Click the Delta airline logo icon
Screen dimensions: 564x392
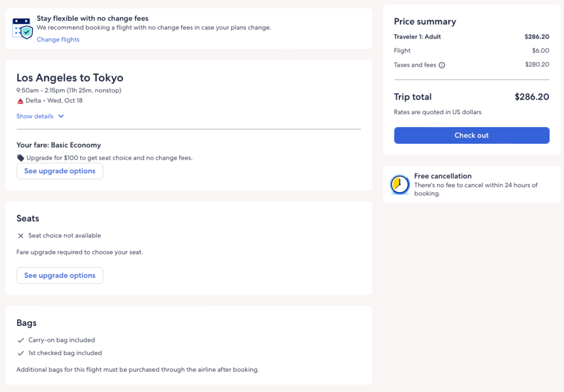20,101
